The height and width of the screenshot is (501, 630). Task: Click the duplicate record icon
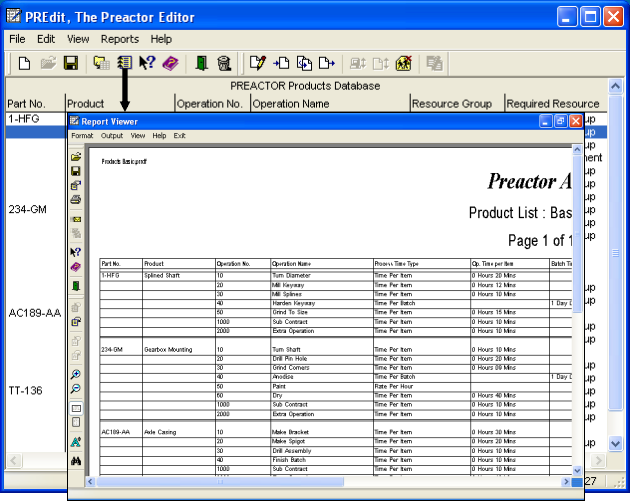pos(304,63)
